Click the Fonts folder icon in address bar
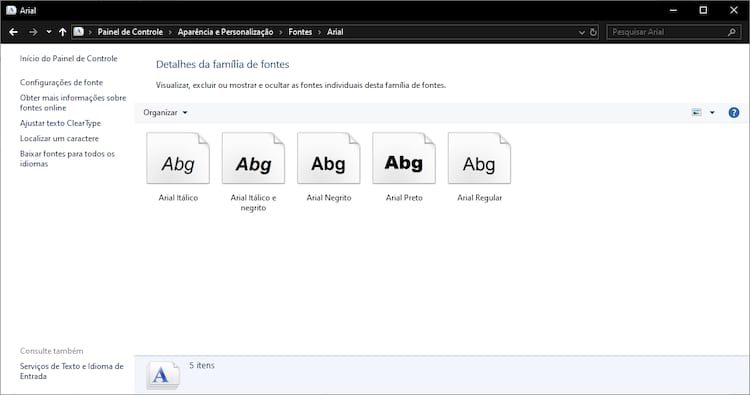Viewport: 750px width, 395px height. click(x=78, y=32)
